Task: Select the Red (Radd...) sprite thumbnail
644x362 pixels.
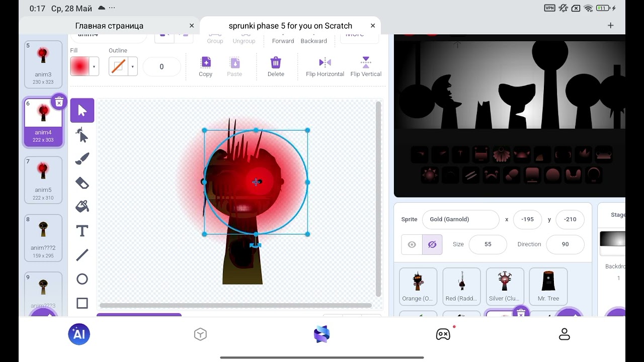Action: pos(461,286)
